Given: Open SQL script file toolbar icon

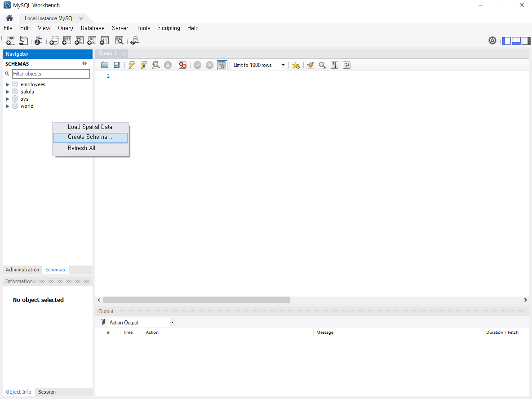Looking at the screenshot, I should (23, 41).
